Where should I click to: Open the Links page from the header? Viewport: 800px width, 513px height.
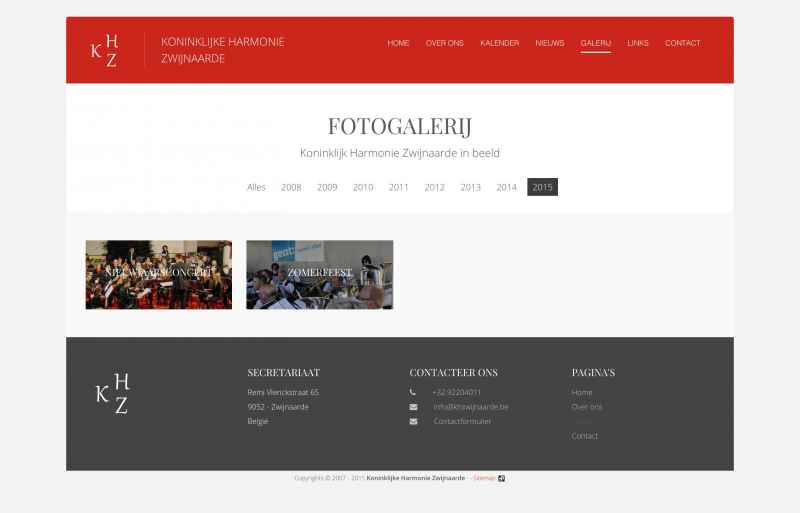tap(638, 43)
